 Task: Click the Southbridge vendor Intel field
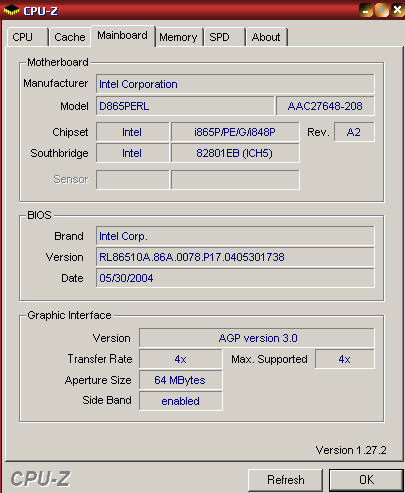tap(133, 153)
